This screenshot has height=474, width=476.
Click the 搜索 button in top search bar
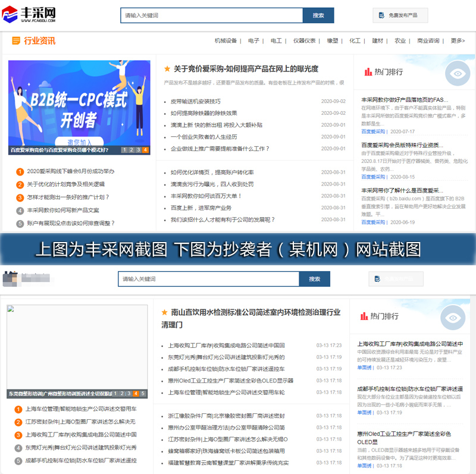click(x=318, y=15)
